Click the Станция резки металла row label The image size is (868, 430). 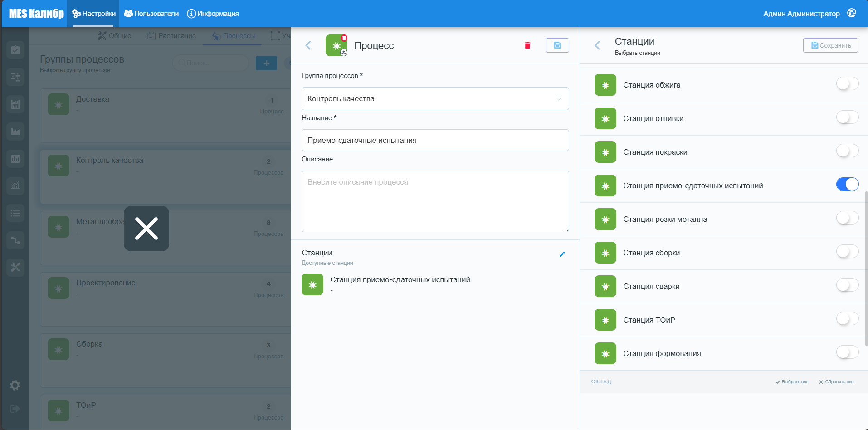pos(665,219)
